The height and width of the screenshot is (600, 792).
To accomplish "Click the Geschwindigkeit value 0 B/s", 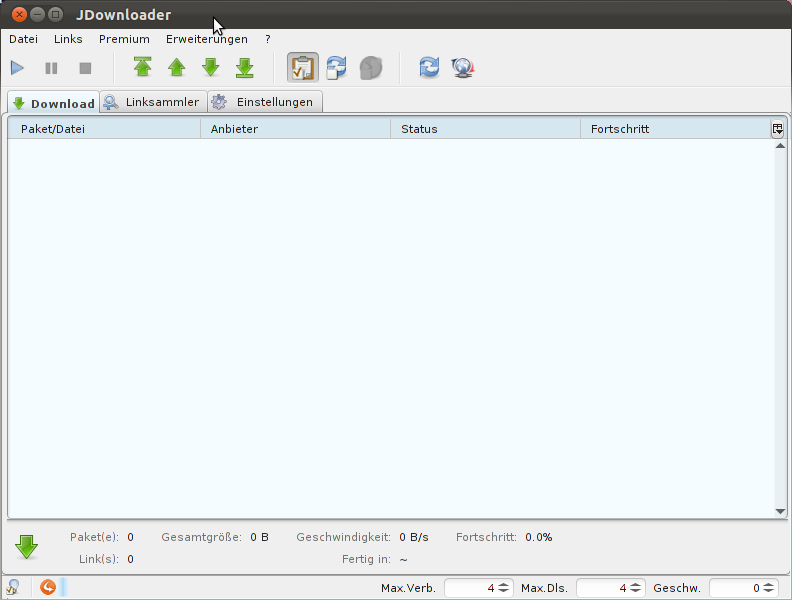I will (414, 537).
